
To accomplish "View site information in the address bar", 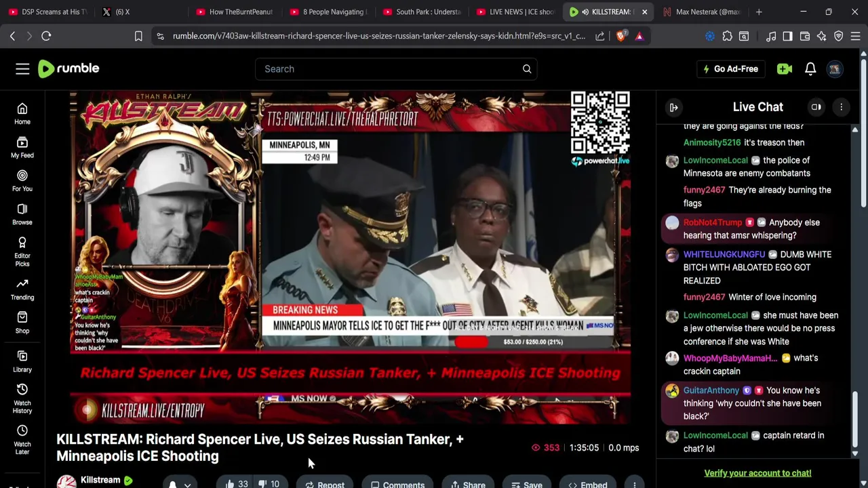I will coord(160,36).
